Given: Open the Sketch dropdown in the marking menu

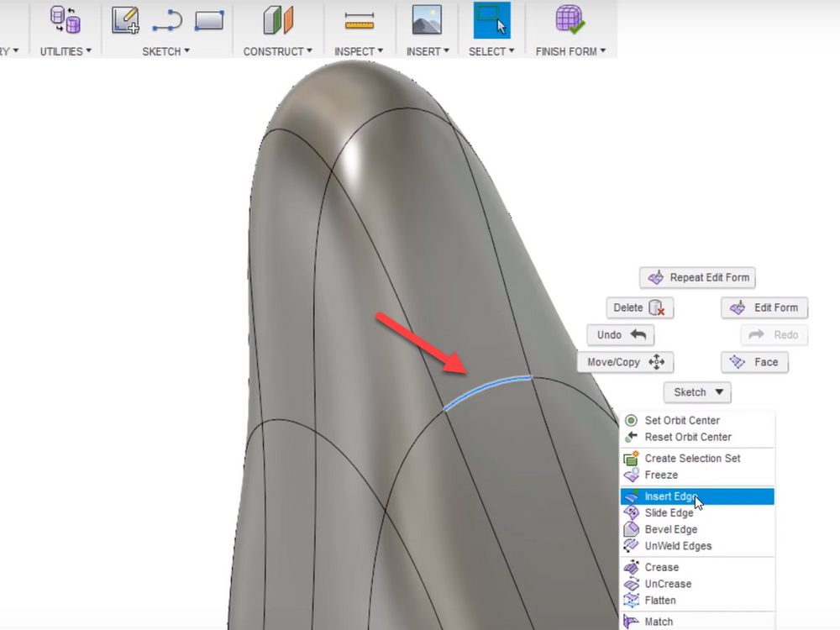Looking at the screenshot, I should click(696, 392).
